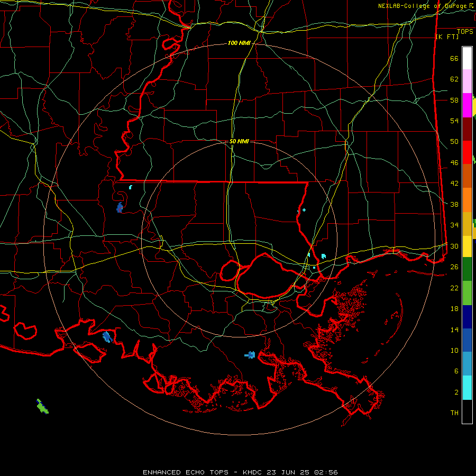The image size is (476, 476).
Task: Click the blue echo south of the large lake
Action: pos(250,355)
